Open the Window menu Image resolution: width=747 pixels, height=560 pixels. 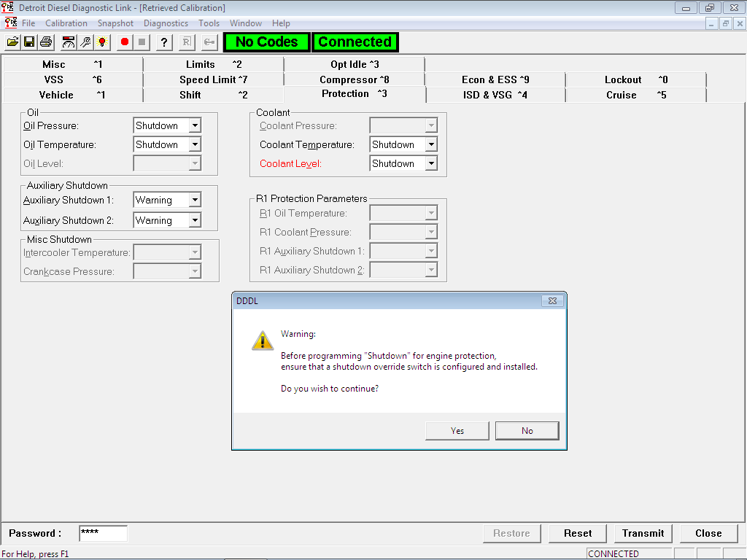(246, 23)
